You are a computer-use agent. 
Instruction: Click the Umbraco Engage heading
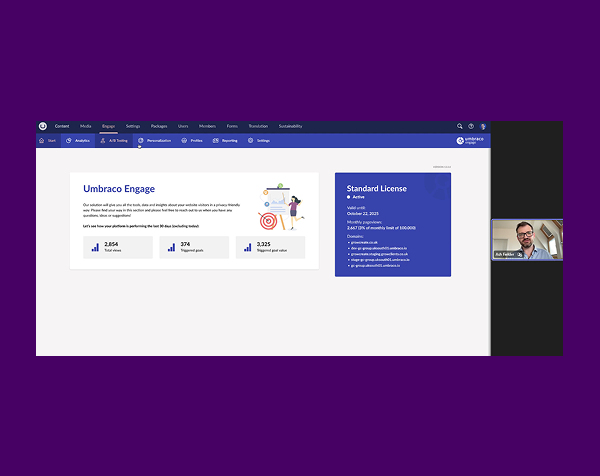(x=119, y=189)
